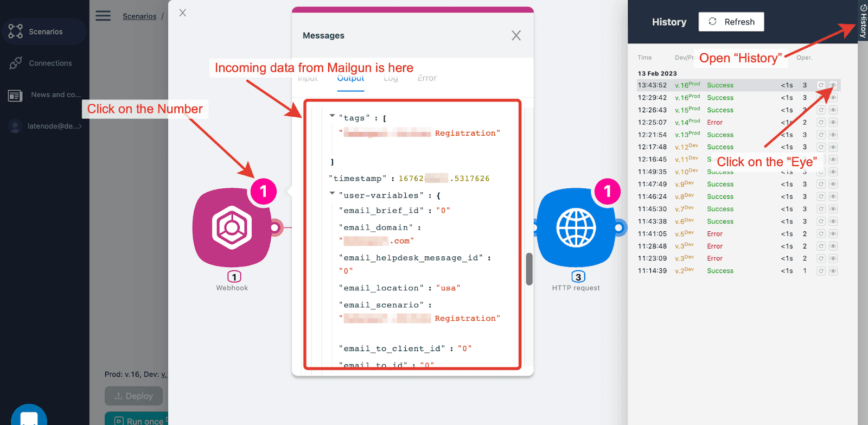Follow the Scenarios breadcrumb link

click(x=139, y=16)
